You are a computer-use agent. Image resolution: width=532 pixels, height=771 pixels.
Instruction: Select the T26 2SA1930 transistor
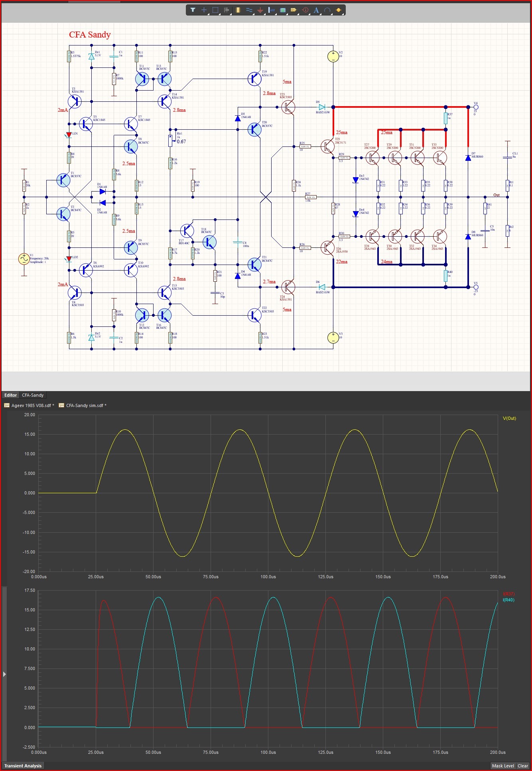(327, 247)
